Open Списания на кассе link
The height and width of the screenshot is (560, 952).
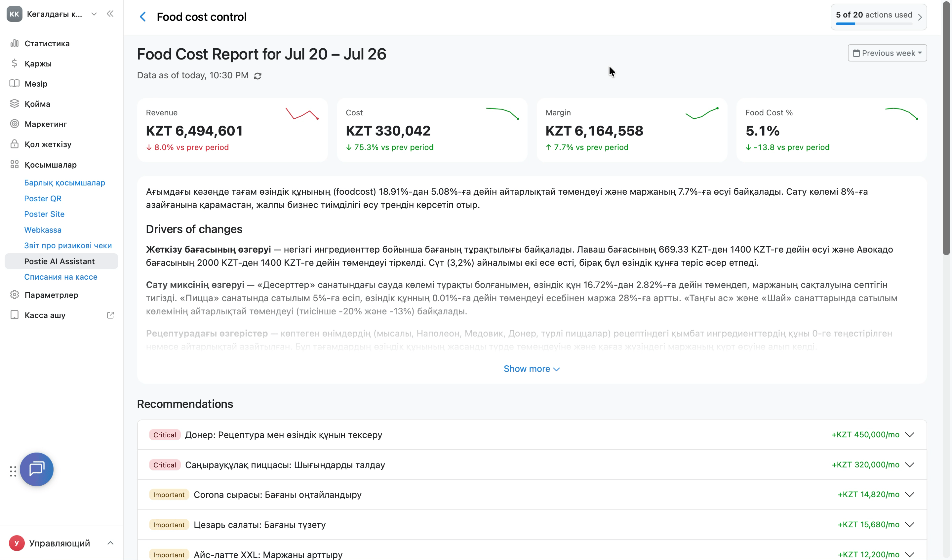[x=61, y=277]
